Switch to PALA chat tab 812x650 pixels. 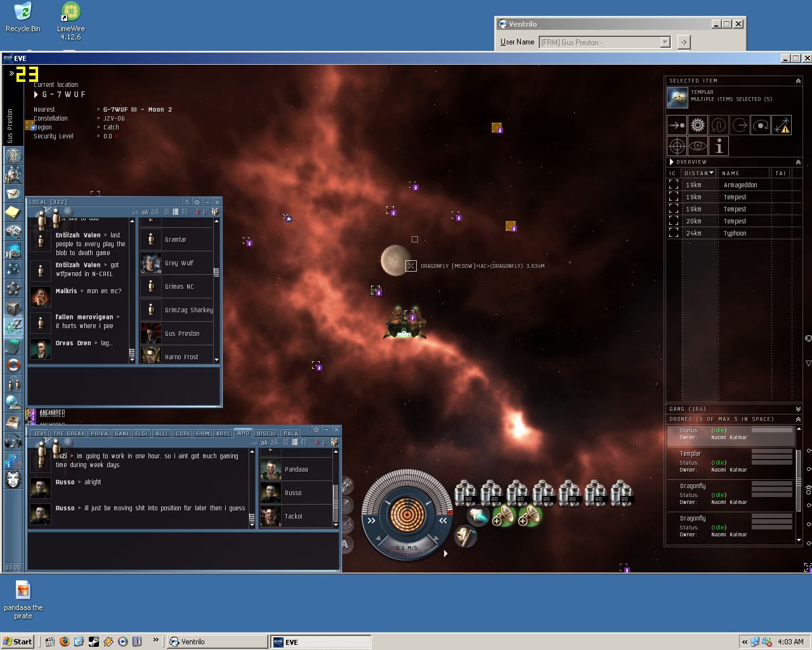[291, 434]
